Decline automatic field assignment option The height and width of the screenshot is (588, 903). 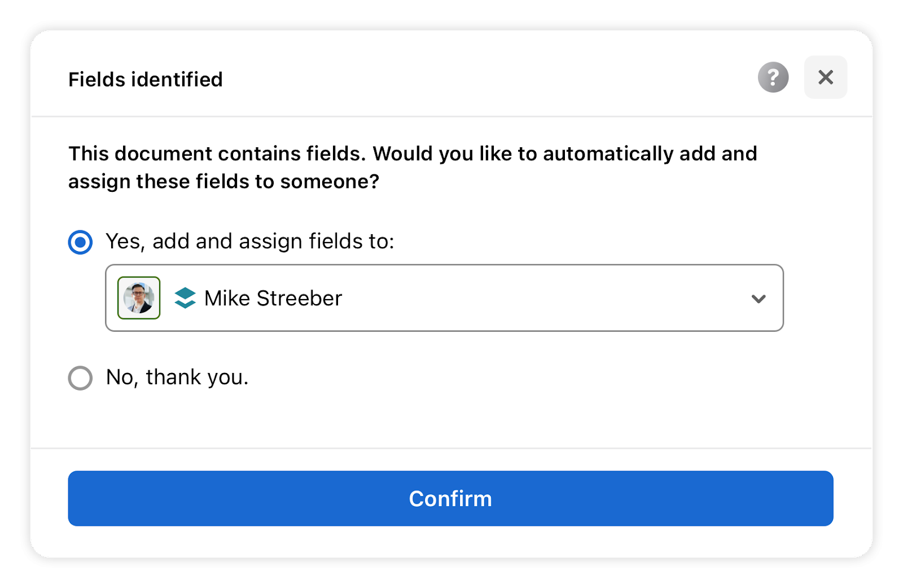coord(80,378)
